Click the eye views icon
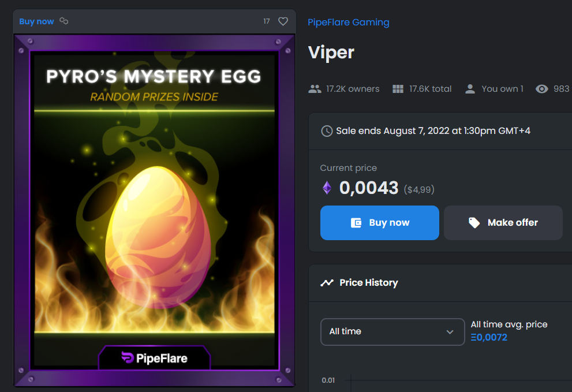Viewport: 572px width, 392px height. (542, 89)
